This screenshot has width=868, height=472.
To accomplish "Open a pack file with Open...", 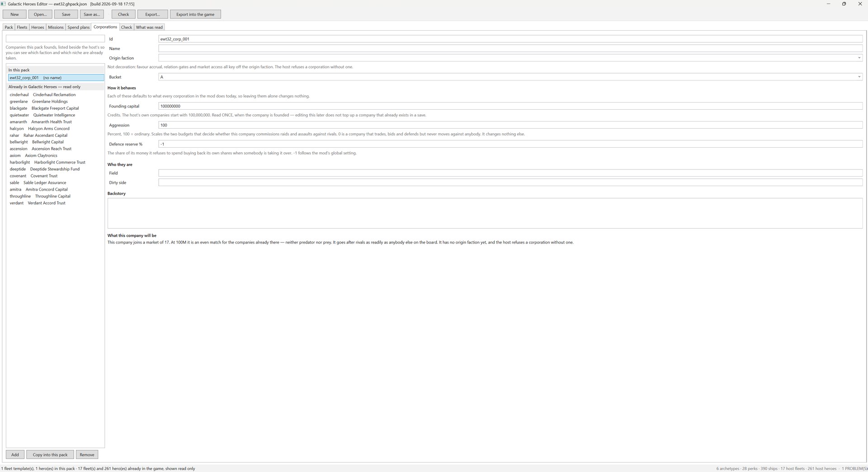I will coord(40,14).
